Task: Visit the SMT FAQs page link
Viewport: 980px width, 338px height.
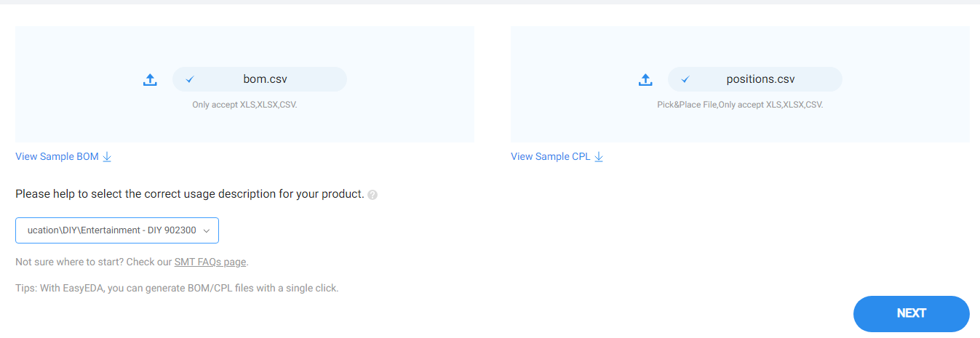Action: (210, 262)
